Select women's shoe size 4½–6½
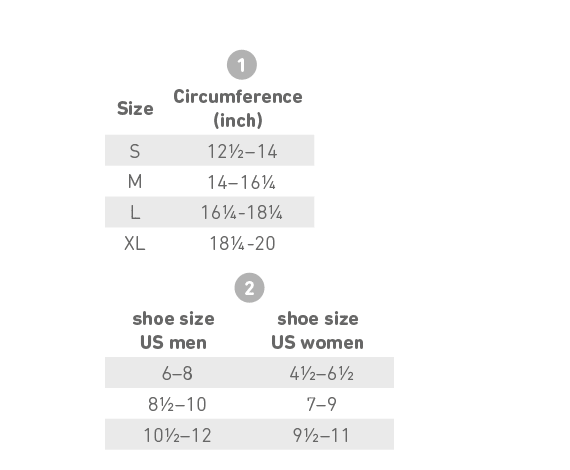This screenshot has width=570, height=470. click(x=321, y=373)
